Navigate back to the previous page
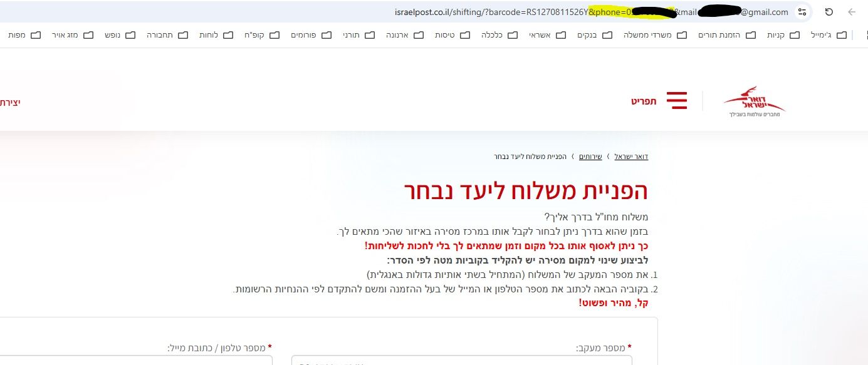Screen dimensions: 868x365 (x=850, y=11)
